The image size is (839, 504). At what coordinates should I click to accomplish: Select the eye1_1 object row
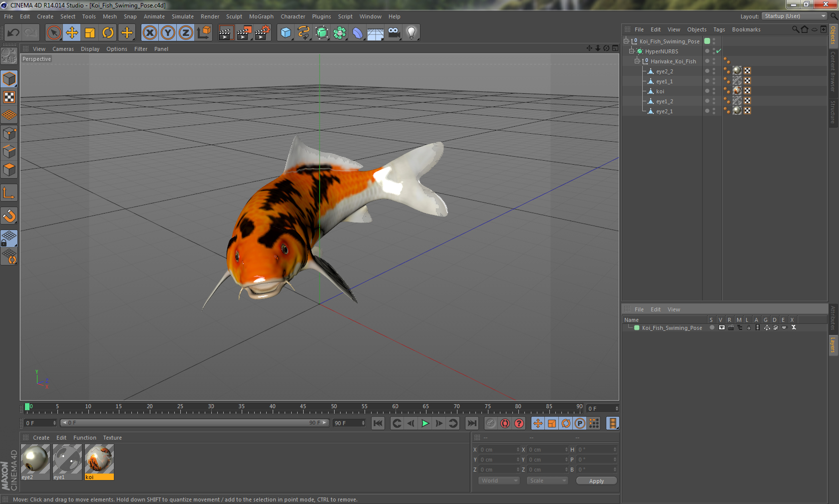(x=664, y=81)
